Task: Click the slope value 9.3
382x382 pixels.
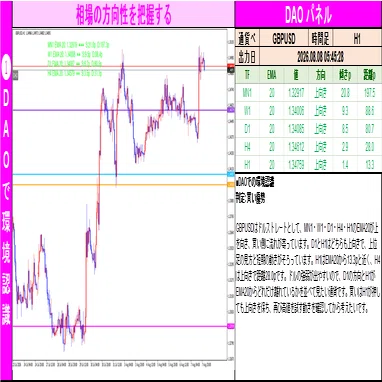Action: tap(345, 111)
